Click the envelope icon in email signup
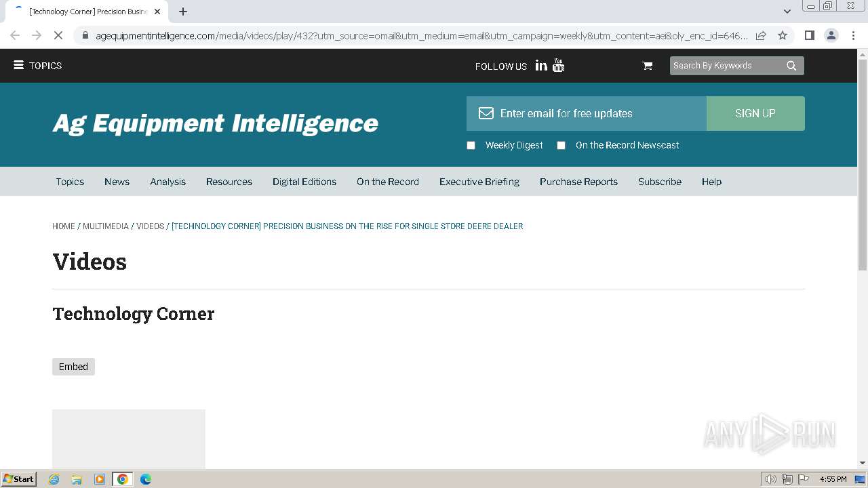 [x=486, y=113]
